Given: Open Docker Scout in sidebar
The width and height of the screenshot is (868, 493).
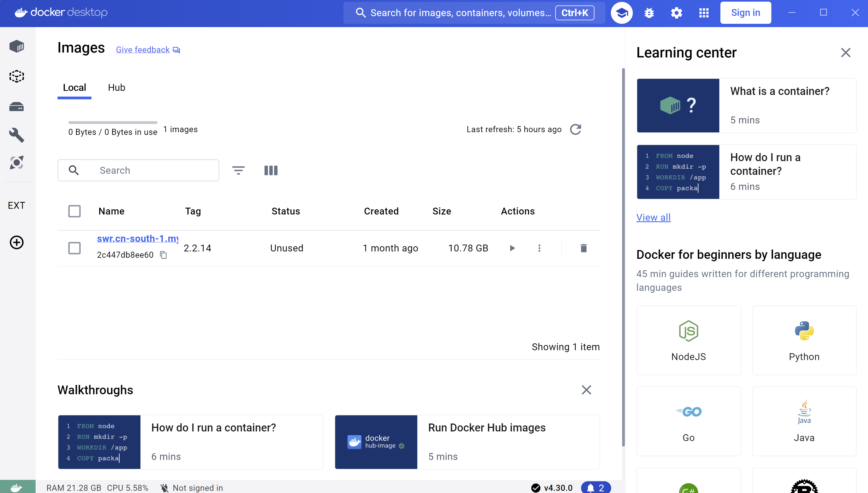Looking at the screenshot, I should [17, 163].
